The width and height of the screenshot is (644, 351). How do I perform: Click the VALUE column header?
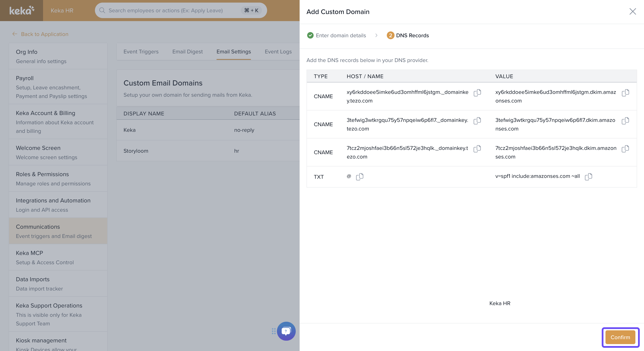[504, 76]
